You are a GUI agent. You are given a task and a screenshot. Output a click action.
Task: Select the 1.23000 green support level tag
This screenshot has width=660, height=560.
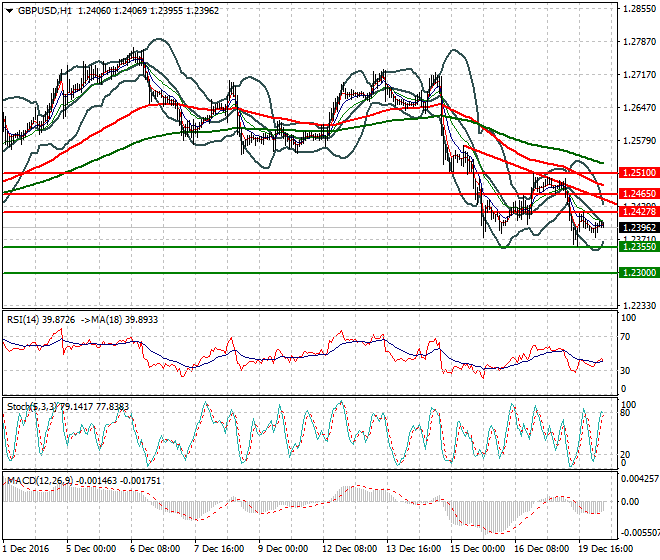(x=638, y=272)
